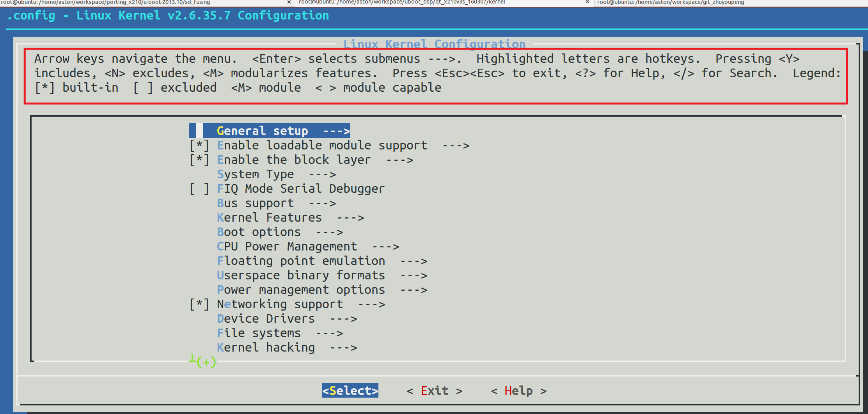This screenshot has width=868, height=414.
Task: Click the Linux Kernel Configuration title
Action: (434, 44)
